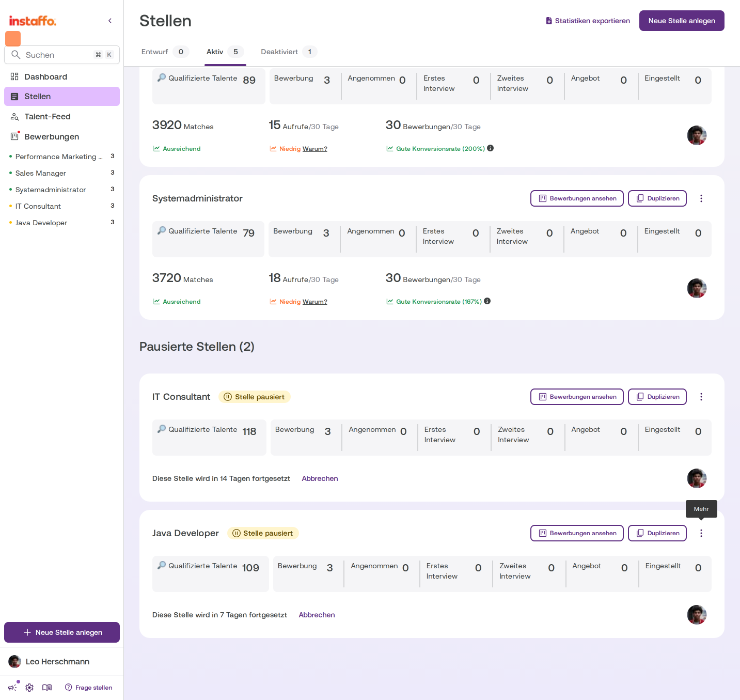Image resolution: width=740 pixels, height=700 pixels.
Task: Click the info icon beside Gute Konversionsrate (200%)
Action: click(491, 148)
